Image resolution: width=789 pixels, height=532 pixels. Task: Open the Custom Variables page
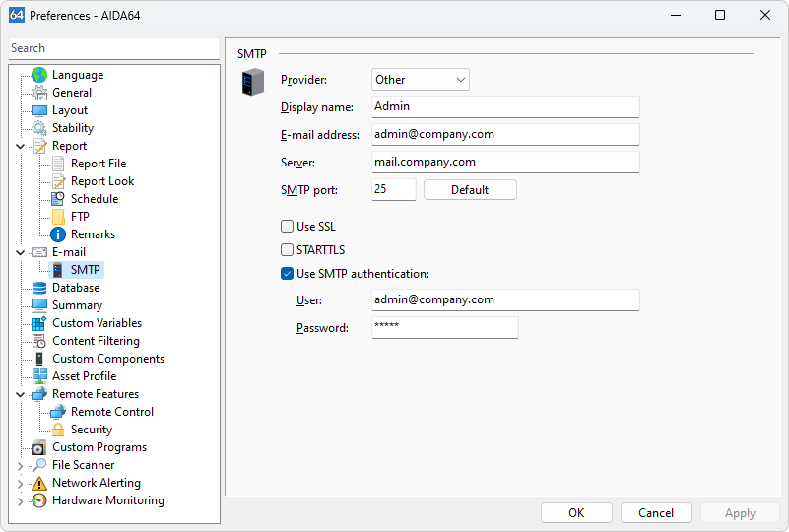pyautogui.click(x=97, y=323)
